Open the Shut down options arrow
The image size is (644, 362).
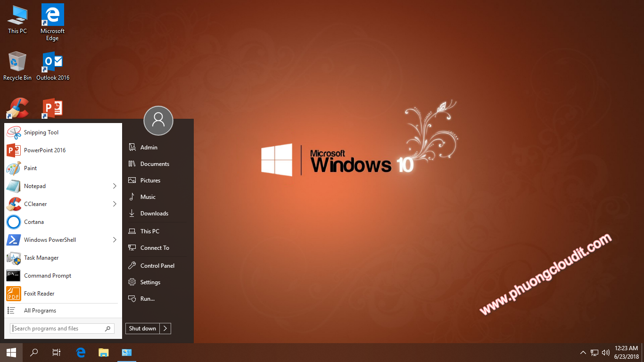tap(165, 328)
